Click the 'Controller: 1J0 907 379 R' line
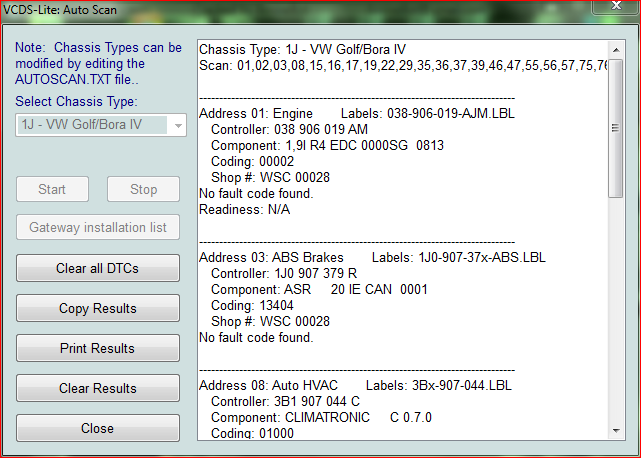 coord(284,273)
